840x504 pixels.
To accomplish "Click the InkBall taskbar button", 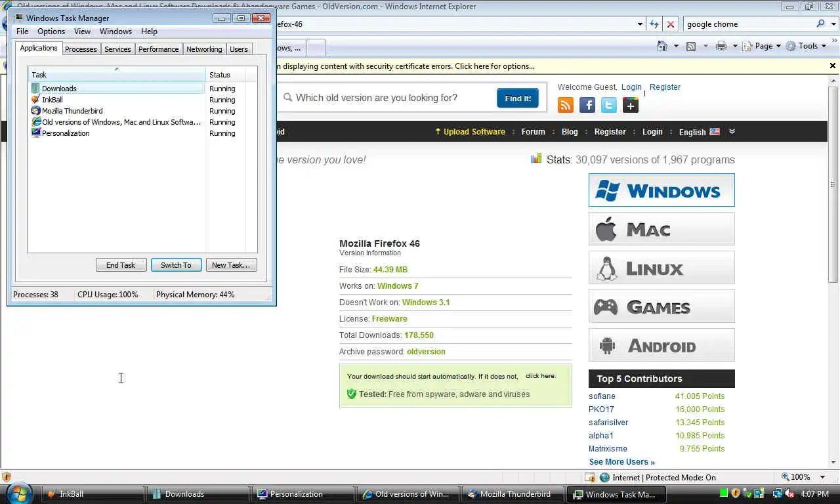I will 93,494.
